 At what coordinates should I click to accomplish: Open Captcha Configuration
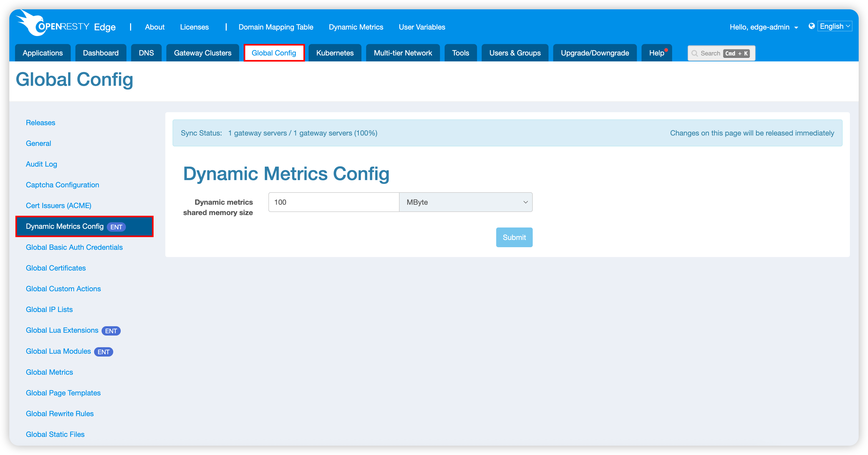click(62, 185)
